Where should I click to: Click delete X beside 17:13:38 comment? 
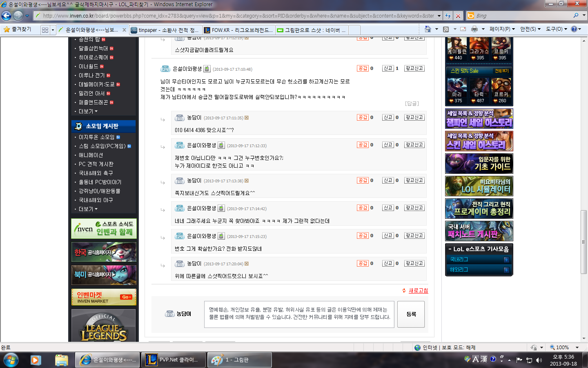(247, 181)
